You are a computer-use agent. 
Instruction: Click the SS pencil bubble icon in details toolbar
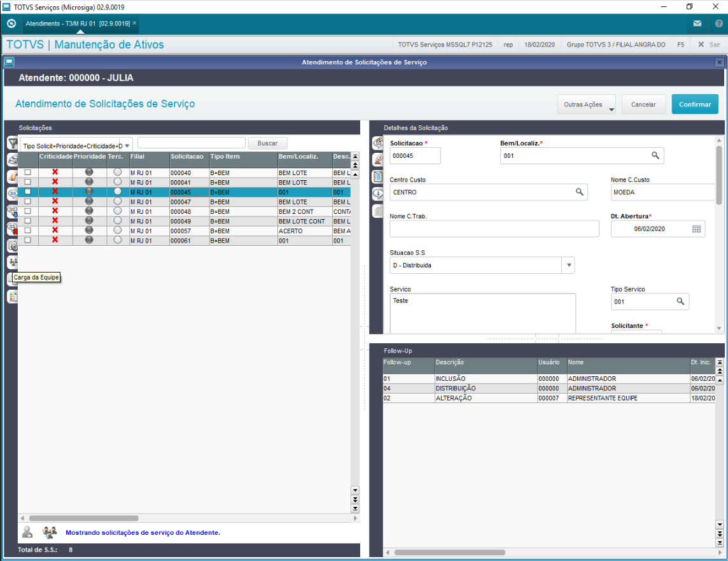(377, 143)
